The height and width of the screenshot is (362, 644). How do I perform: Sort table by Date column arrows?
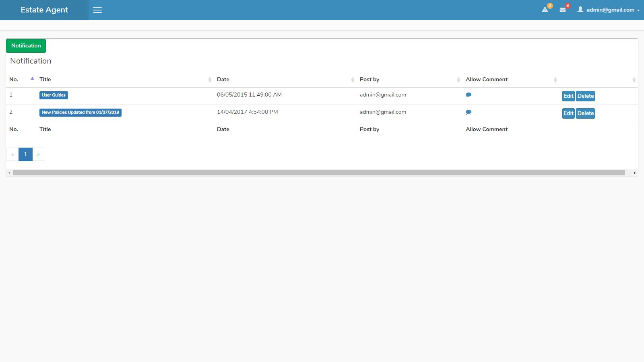(353, 80)
